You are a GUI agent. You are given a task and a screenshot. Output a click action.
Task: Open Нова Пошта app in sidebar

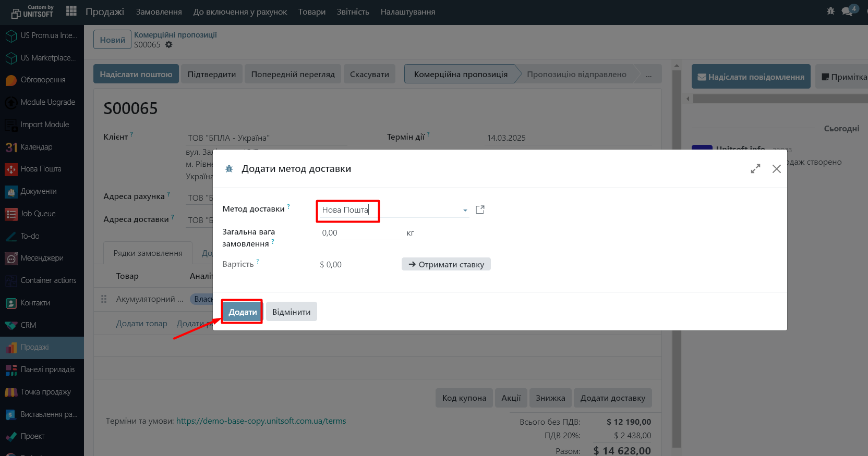(41, 169)
